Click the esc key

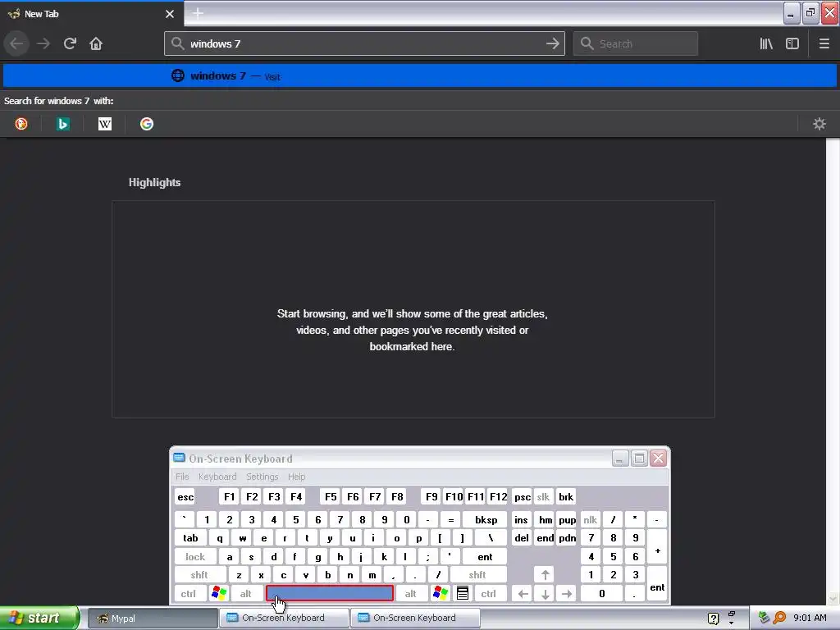pos(185,496)
